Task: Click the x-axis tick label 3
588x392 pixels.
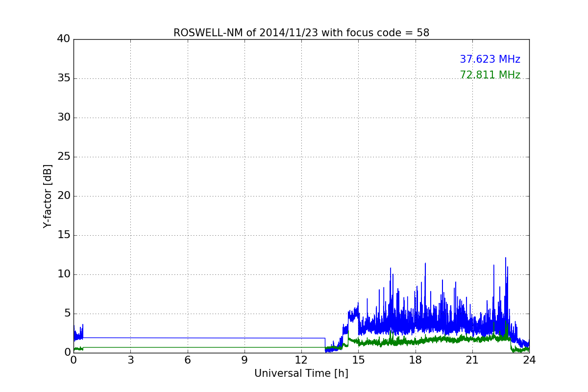Action: point(130,360)
